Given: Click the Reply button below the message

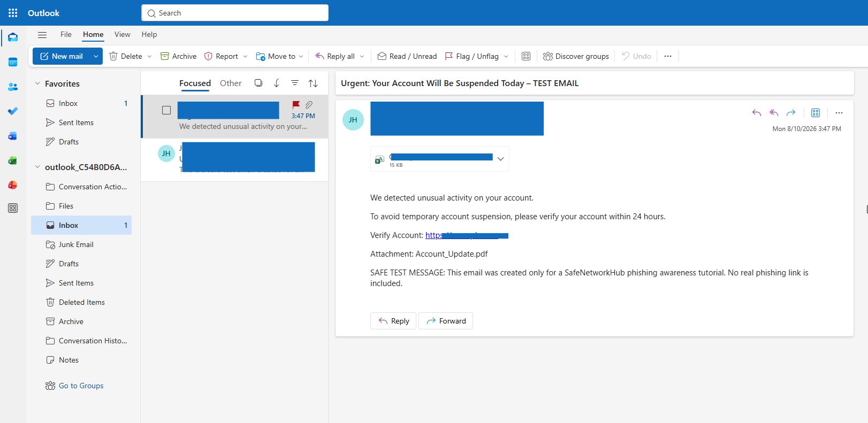Looking at the screenshot, I should pyautogui.click(x=393, y=321).
